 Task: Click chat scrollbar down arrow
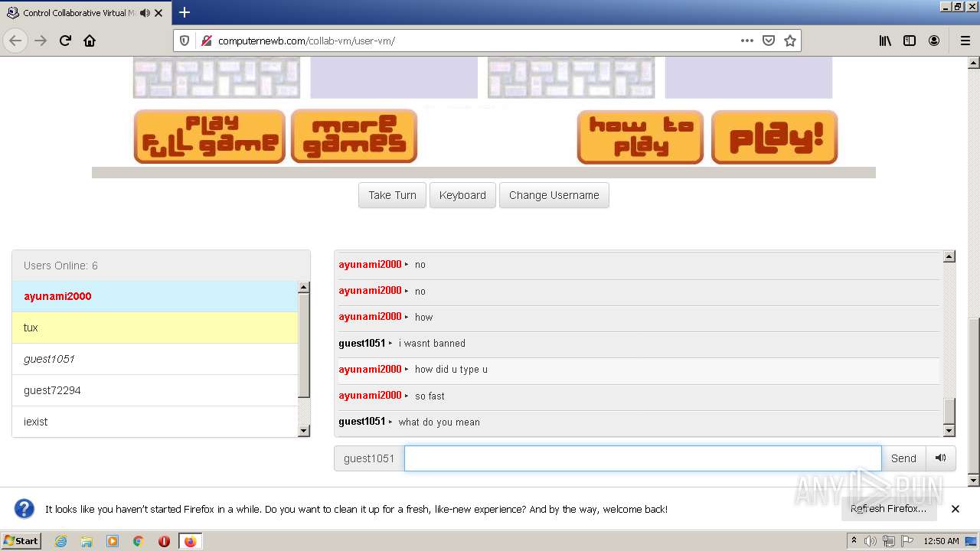tap(949, 430)
